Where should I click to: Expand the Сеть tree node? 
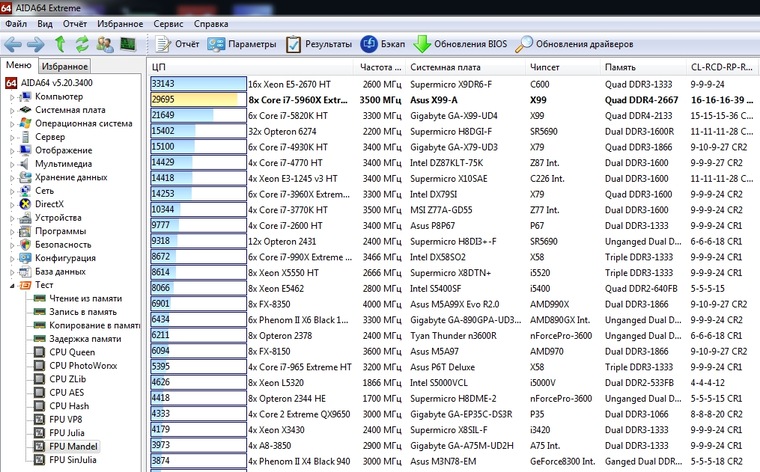pyautogui.click(x=12, y=191)
